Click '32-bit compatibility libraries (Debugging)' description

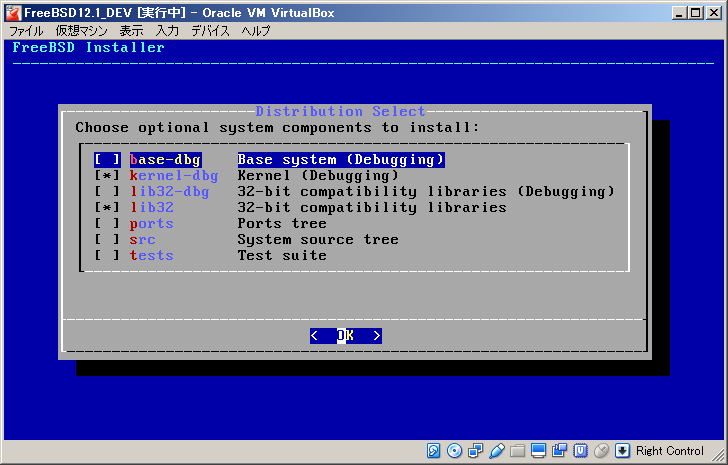(x=426, y=191)
